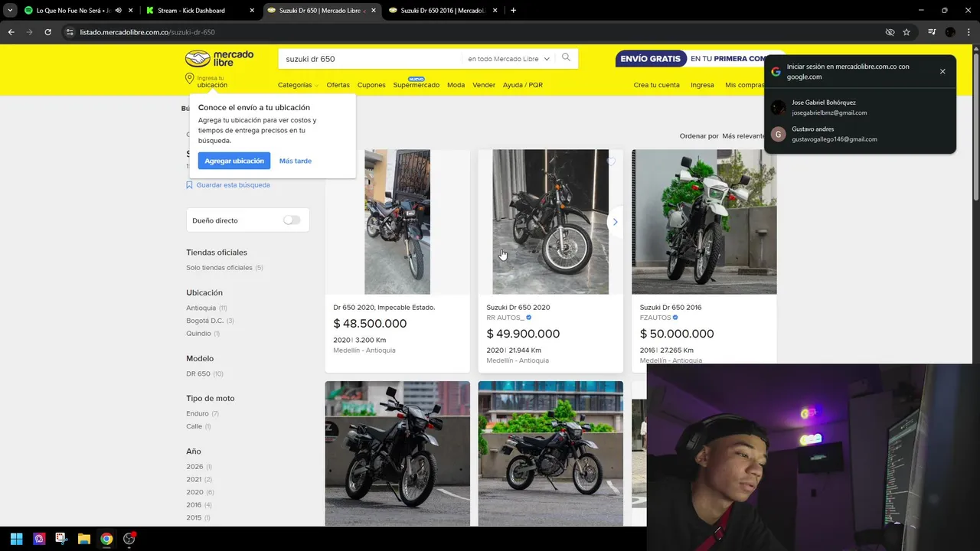980x551 pixels.
Task: Click the Guardar esta búsqueda link
Action: (x=234, y=185)
